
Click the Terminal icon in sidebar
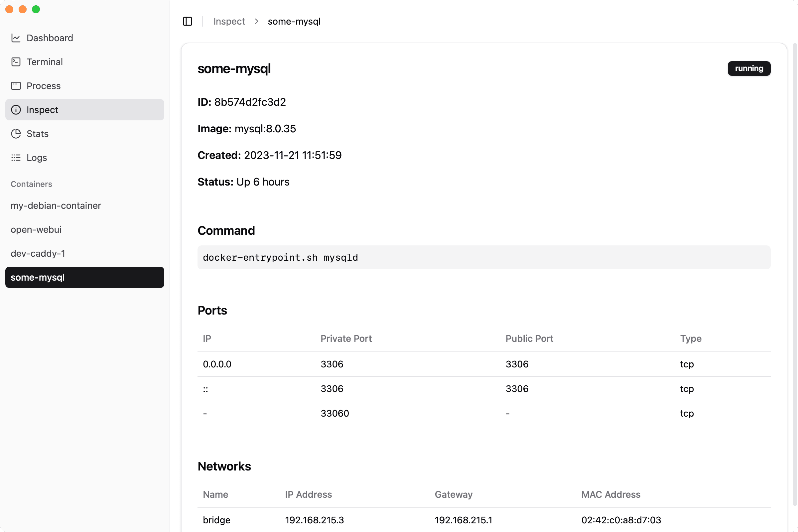[x=16, y=62]
